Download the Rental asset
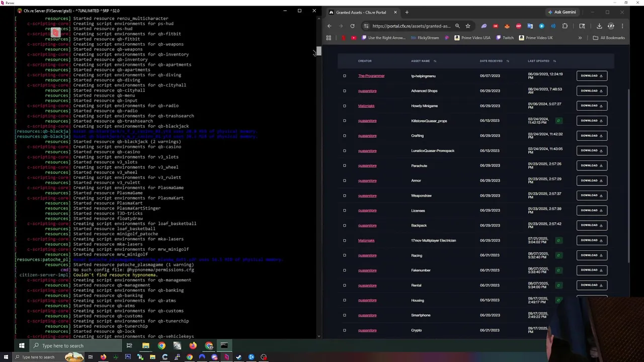Screen dimensions: 644x362 pyautogui.click(x=592, y=285)
